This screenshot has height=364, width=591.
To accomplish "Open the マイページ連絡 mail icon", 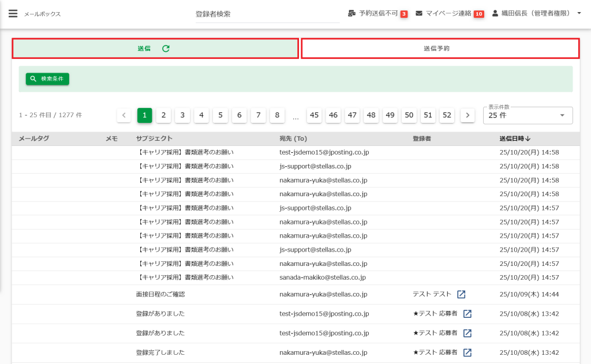I will [419, 13].
